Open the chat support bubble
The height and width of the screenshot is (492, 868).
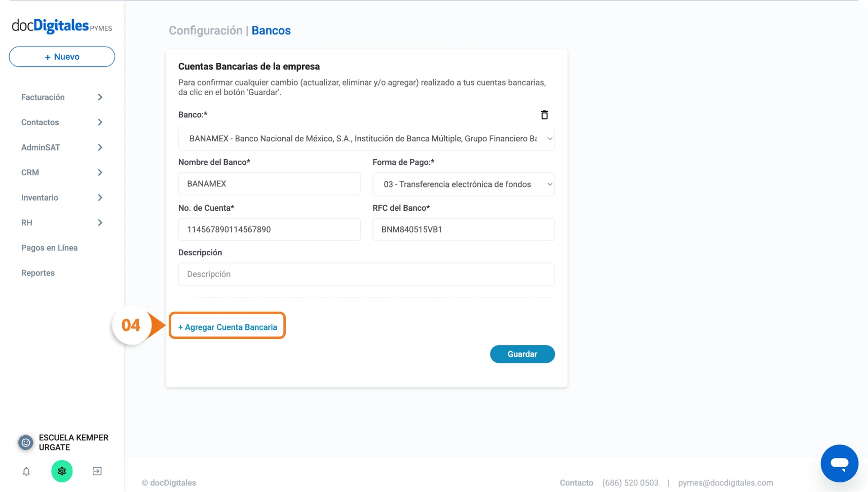839,463
